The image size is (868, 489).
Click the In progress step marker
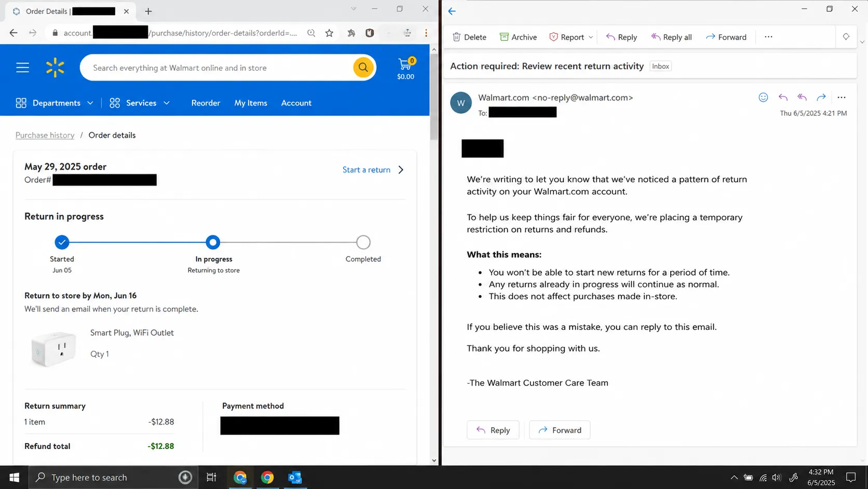213,242
